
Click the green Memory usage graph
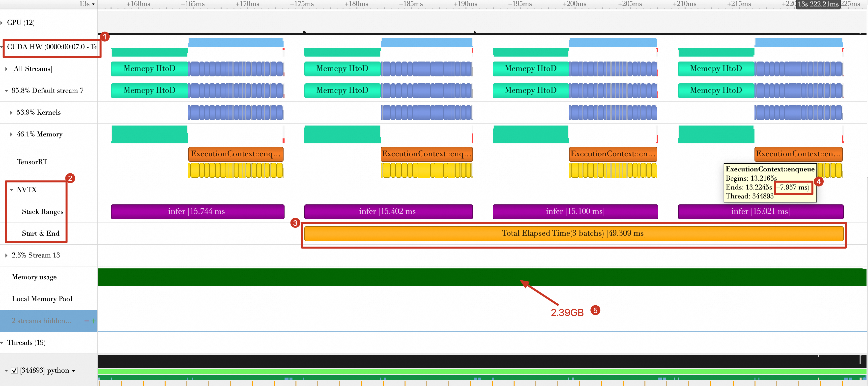[x=482, y=277]
